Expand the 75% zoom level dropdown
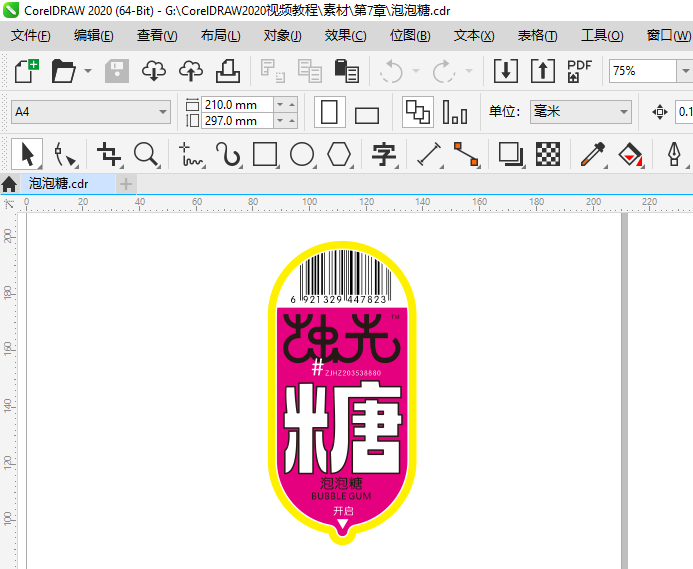Image resolution: width=693 pixels, height=569 pixels. coord(685,71)
